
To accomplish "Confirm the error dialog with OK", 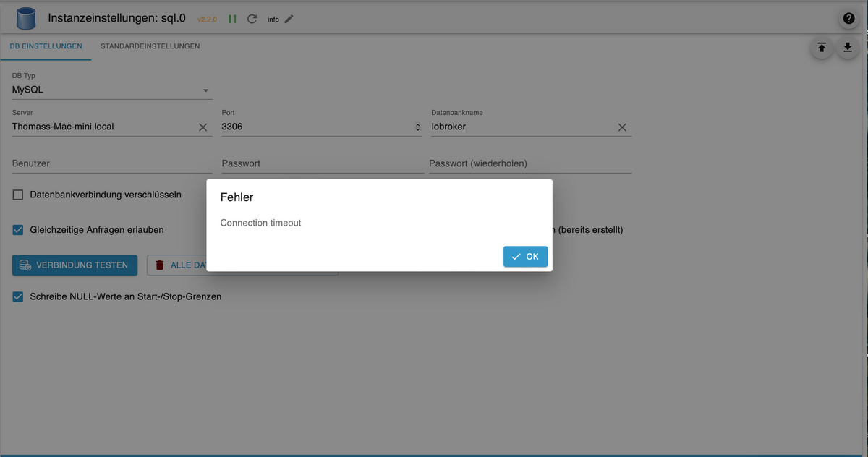I will [525, 257].
